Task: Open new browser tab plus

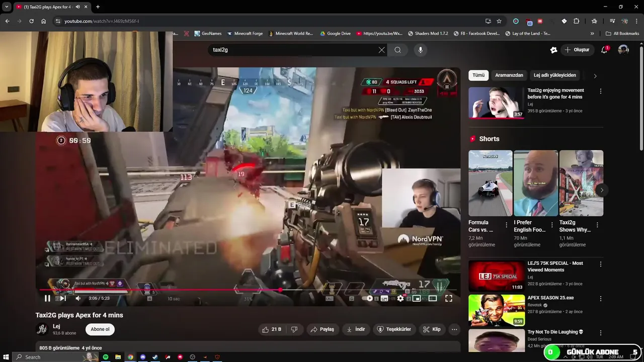Action: [x=98, y=7]
